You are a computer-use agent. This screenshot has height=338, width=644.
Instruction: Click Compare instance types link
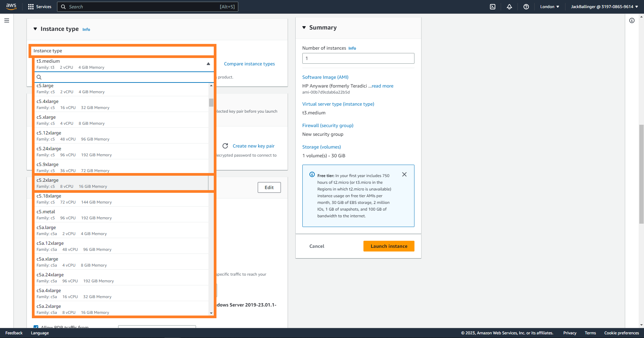point(249,64)
